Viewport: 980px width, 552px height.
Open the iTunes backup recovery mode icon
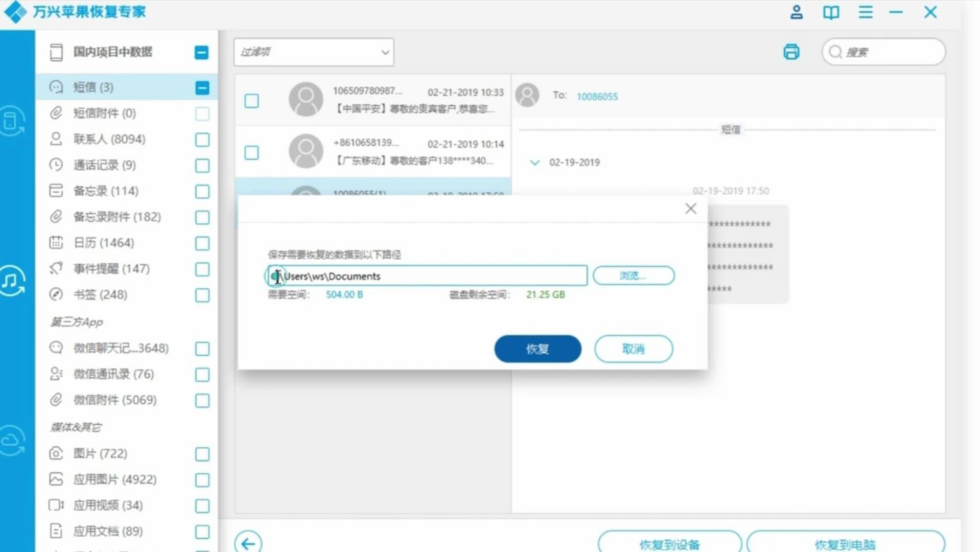point(13,281)
